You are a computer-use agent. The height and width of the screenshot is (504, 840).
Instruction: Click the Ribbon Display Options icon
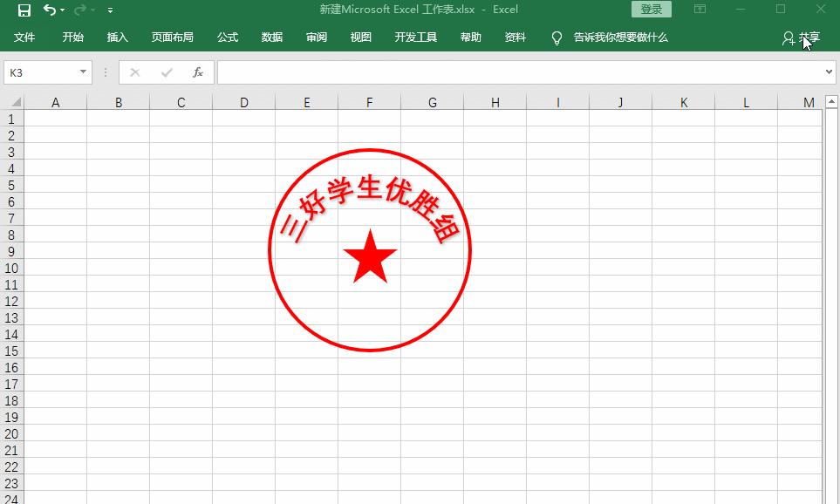(x=700, y=8)
